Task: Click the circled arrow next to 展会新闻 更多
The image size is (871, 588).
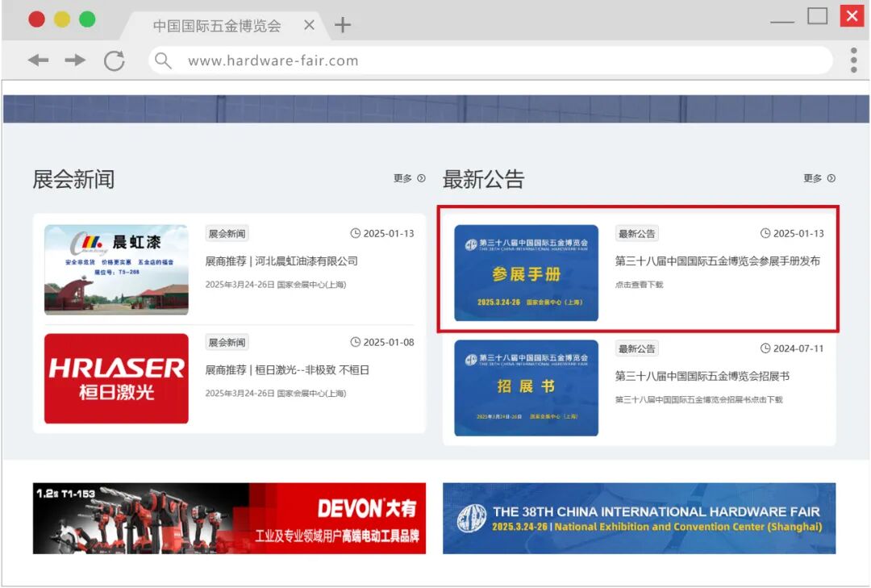Action: coord(420,179)
